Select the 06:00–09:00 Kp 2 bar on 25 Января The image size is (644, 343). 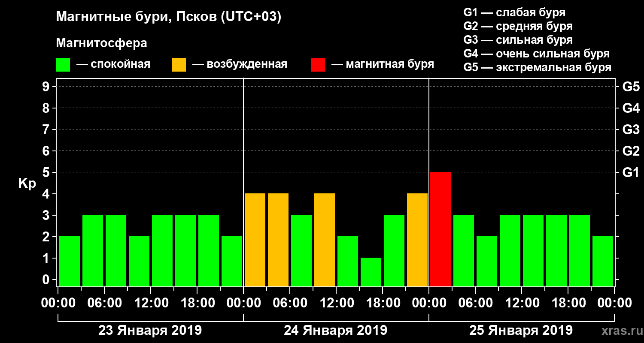487,261
